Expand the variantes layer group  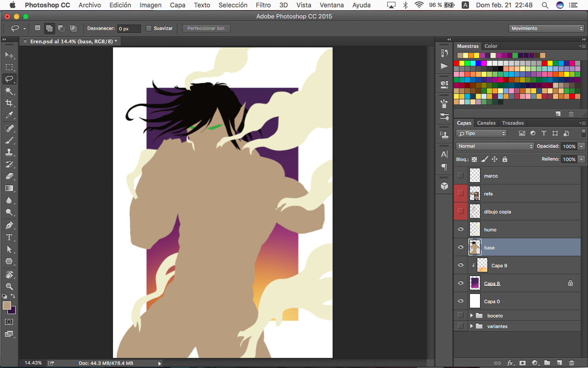[x=471, y=326]
